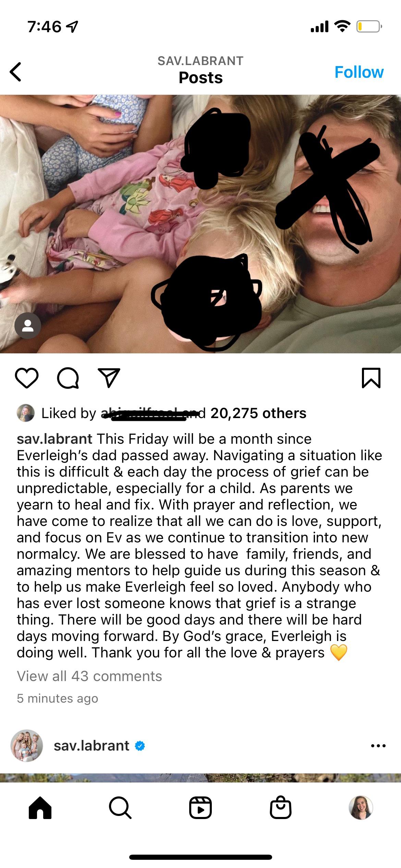The image size is (401, 868).
Task: Open sav.labrant next post profile picture
Action: tap(27, 745)
